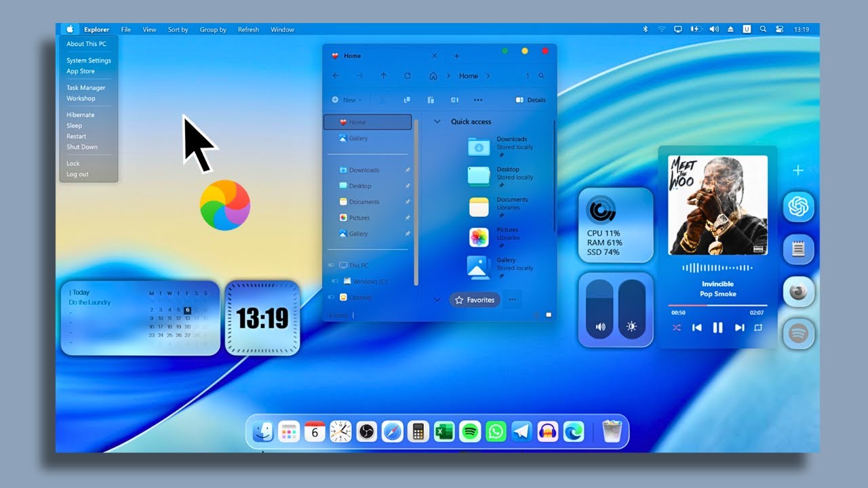Viewport: 868px width, 488px height.
Task: Go up one folder level in Explorer
Action: tap(384, 76)
